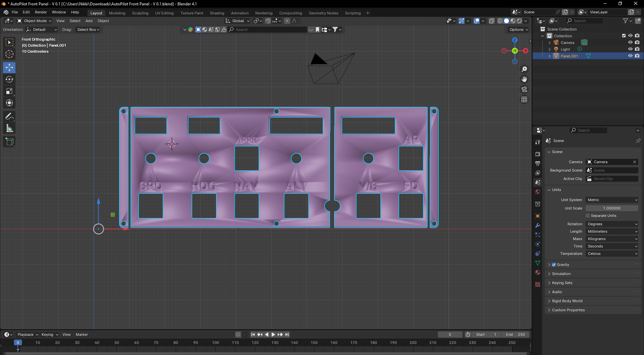The height and width of the screenshot is (355, 644).
Task: Open the Tool properties tab
Action: [538, 142]
